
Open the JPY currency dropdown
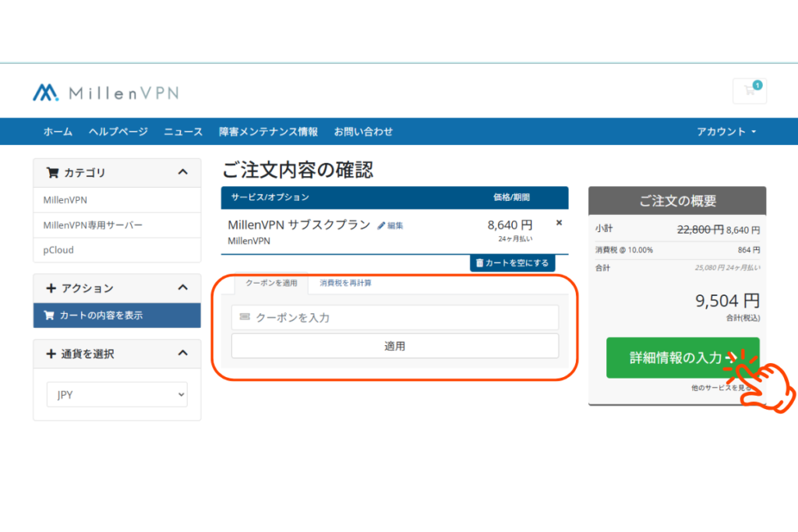(117, 395)
